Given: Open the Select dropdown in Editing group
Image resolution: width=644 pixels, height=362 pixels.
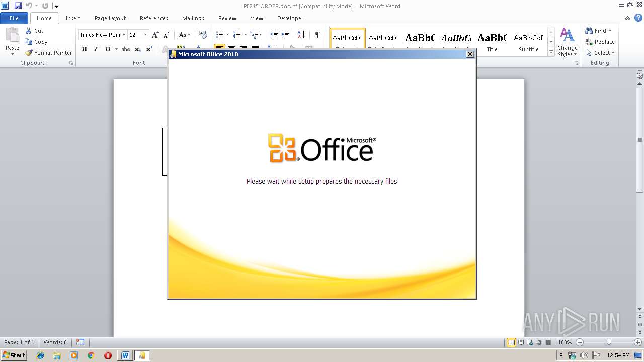Looking at the screenshot, I should pos(600,53).
